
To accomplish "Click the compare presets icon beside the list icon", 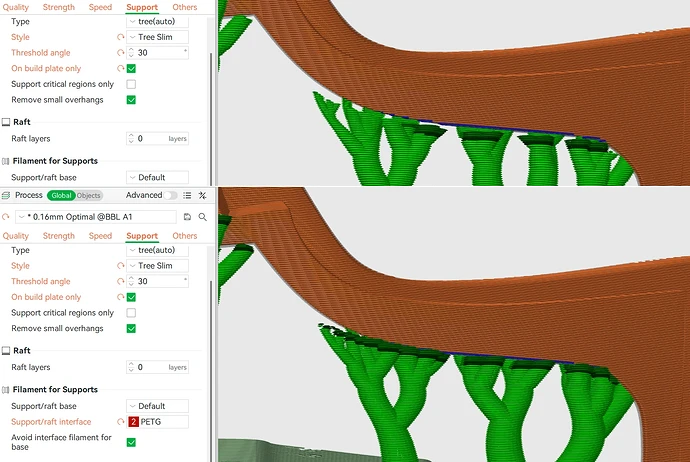I will pyautogui.click(x=202, y=195).
